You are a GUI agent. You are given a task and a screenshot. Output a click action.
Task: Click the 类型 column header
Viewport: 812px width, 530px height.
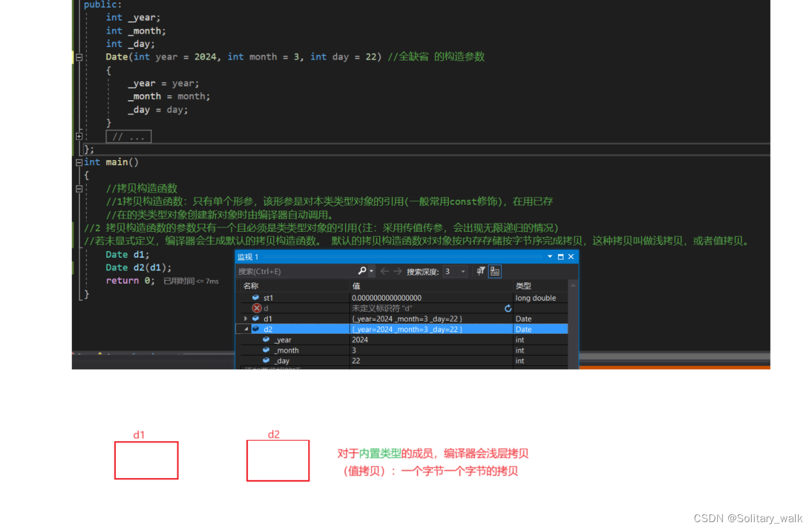pos(523,286)
